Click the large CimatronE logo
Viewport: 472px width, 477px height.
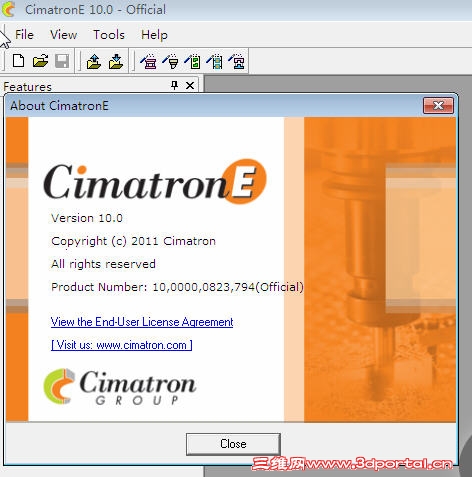pos(155,182)
